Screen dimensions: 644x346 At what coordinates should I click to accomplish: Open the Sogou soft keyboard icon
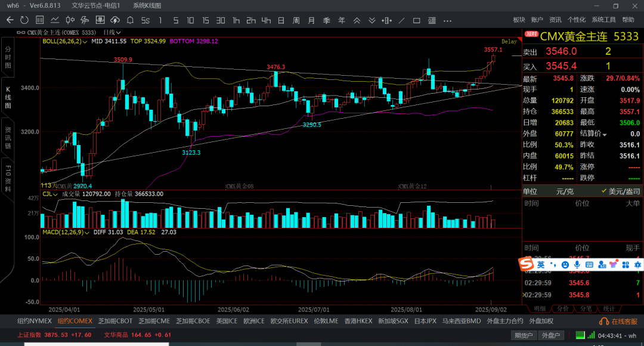tap(589, 265)
